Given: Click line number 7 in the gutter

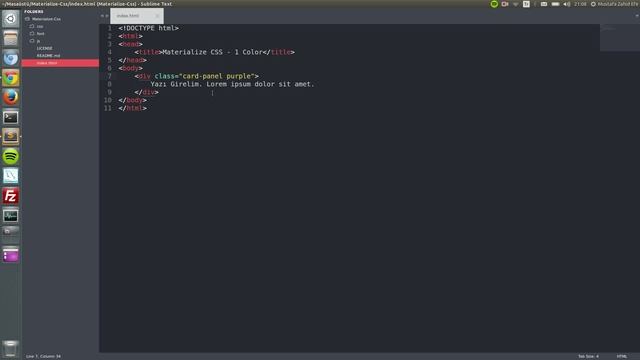Looking at the screenshot, I should pos(109,76).
